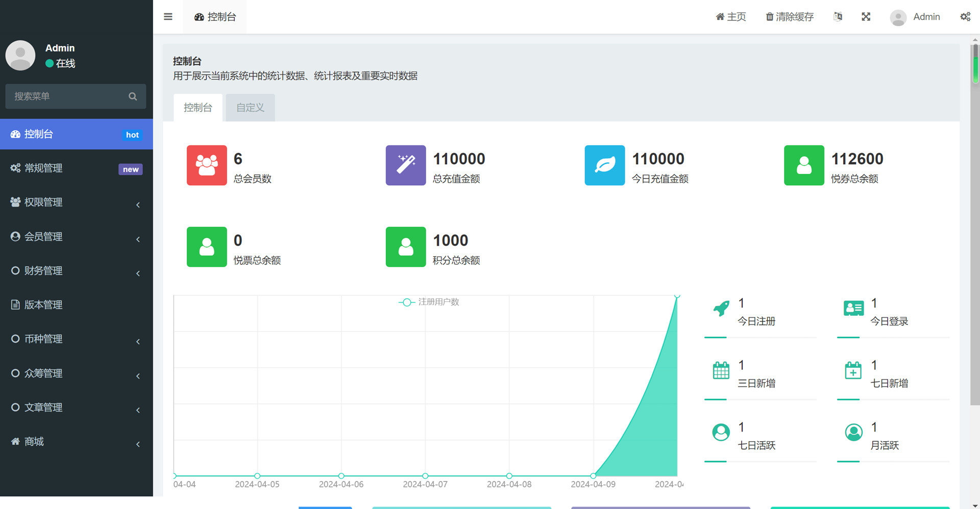The image size is (980, 509).
Task: Select the 控制台 top navigation tab
Action: pos(215,17)
